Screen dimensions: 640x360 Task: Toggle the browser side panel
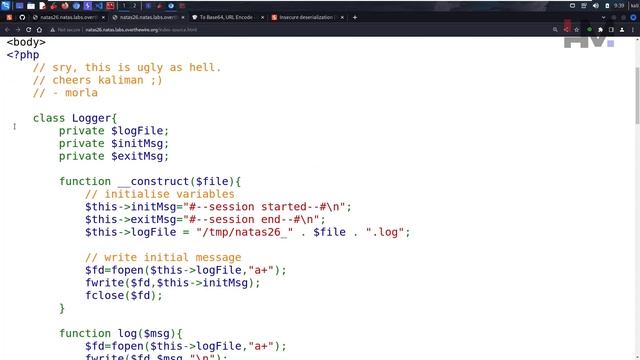tap(611, 30)
